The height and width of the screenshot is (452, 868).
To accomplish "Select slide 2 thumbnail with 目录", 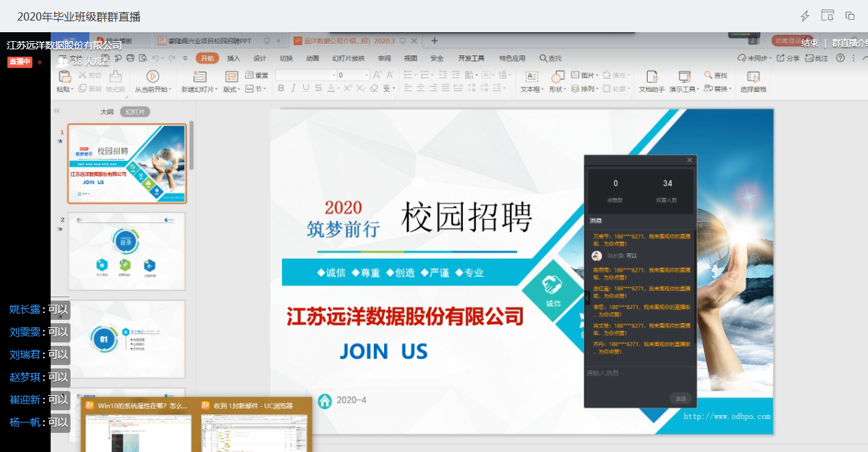I will (127, 251).
